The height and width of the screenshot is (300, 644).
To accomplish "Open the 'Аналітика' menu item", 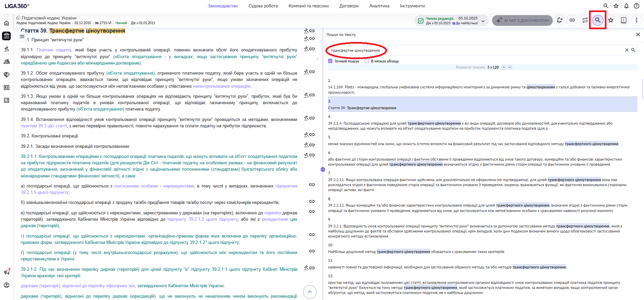I will [379, 6].
